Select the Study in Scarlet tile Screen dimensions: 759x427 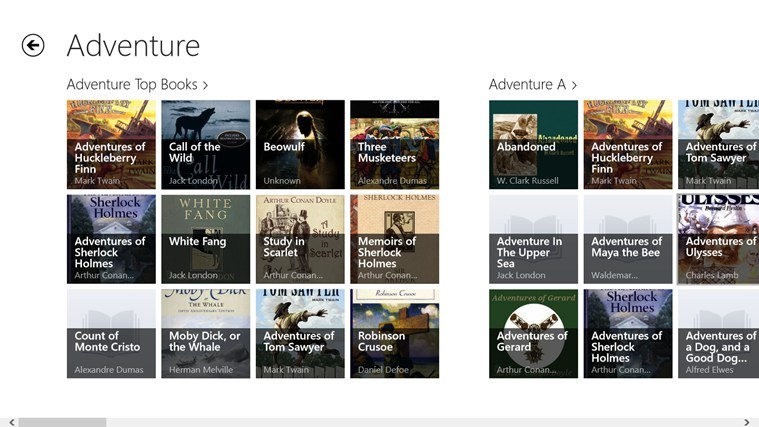tap(300, 239)
